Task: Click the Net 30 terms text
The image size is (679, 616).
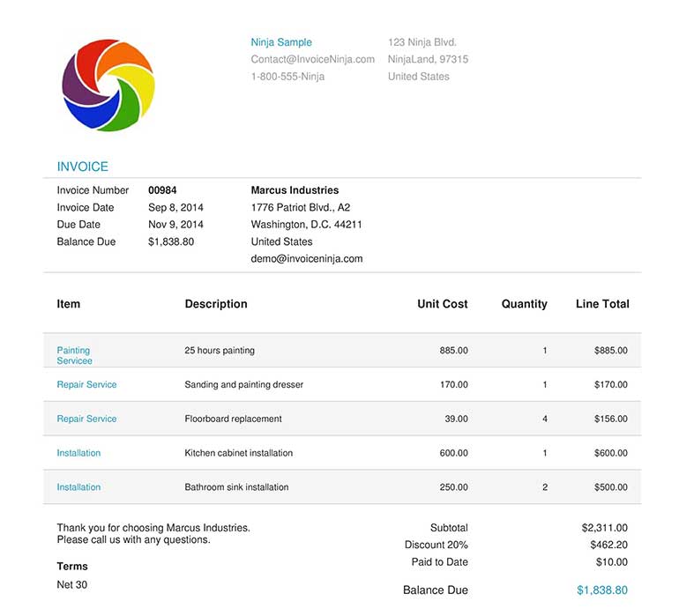Action: point(72,584)
